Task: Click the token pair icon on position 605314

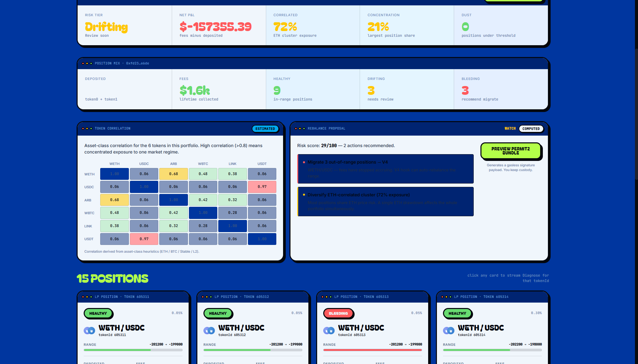Action: click(x=449, y=331)
